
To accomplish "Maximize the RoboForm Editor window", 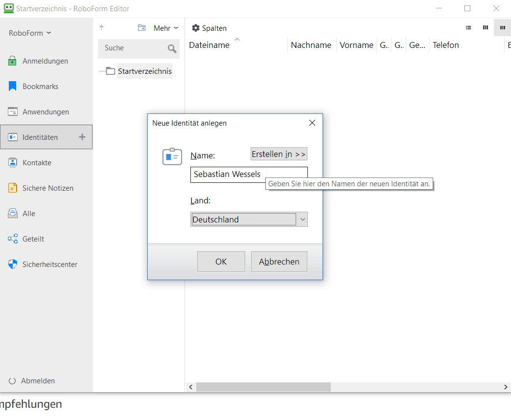I will 467,8.
